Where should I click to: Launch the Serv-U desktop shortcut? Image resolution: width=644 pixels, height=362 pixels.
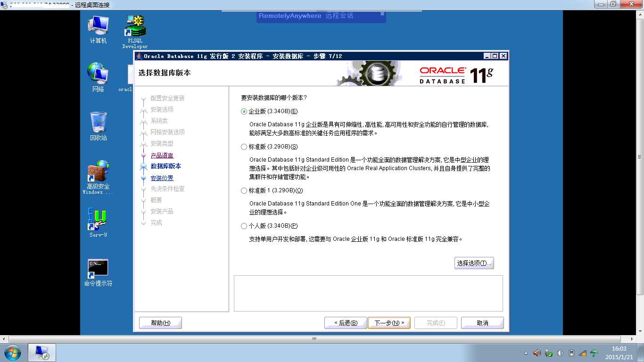(x=98, y=222)
